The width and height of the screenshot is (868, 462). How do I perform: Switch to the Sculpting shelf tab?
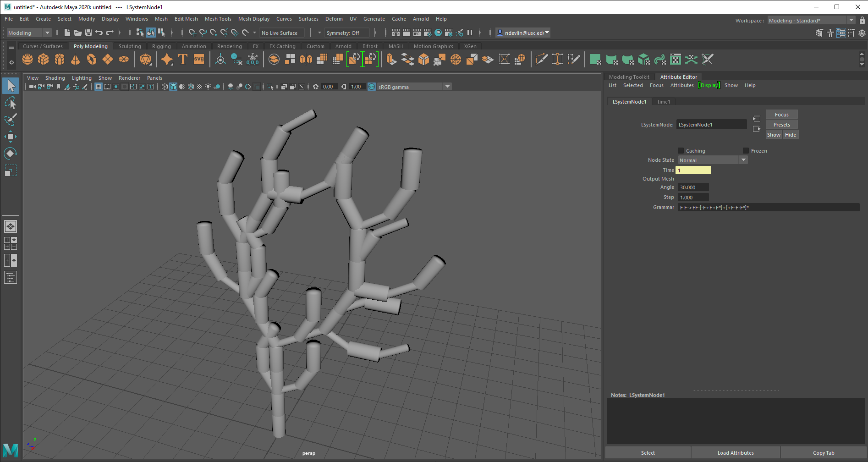(130, 46)
